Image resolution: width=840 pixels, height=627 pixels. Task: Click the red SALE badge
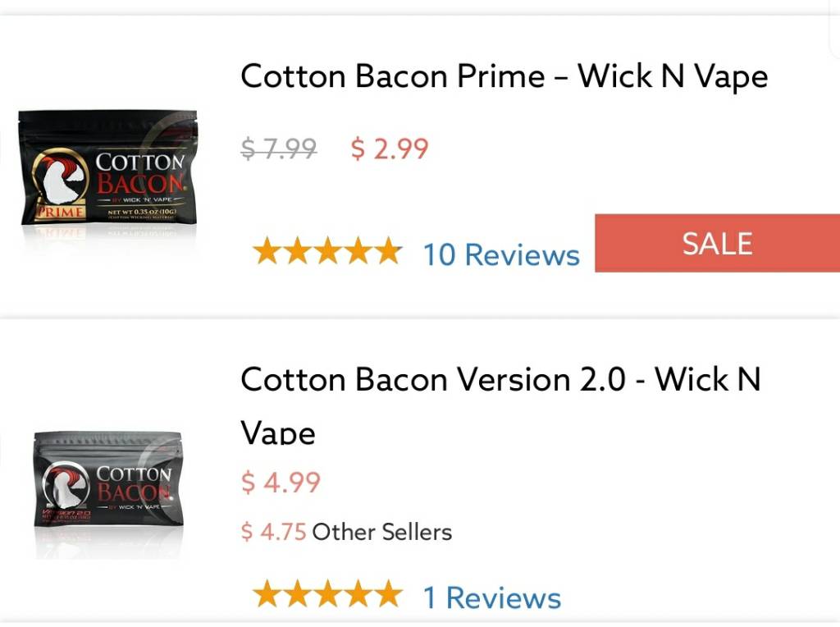tap(717, 244)
